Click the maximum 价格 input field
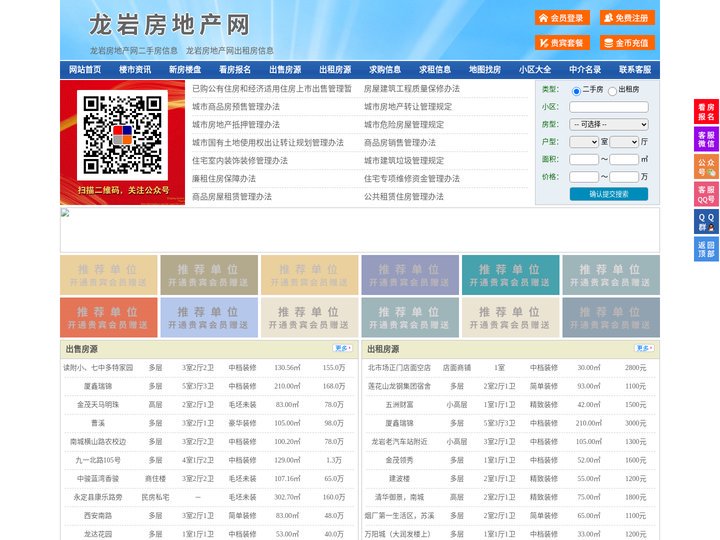 point(624,177)
